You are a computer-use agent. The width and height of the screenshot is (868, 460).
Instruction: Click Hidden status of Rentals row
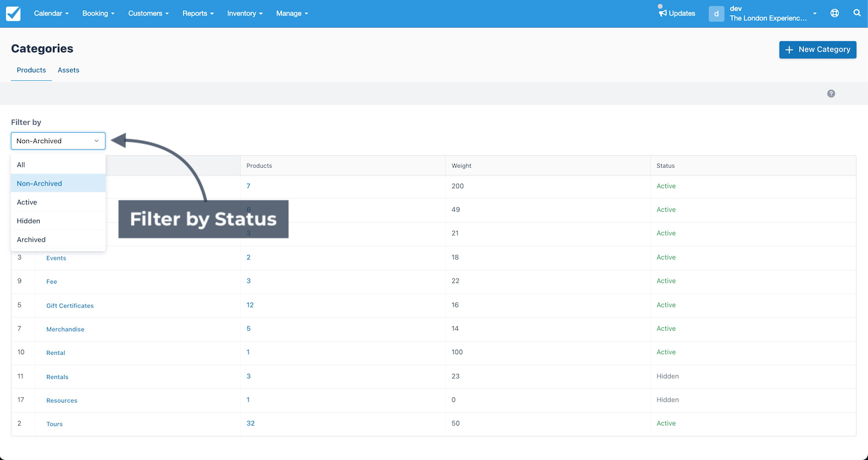click(x=668, y=376)
